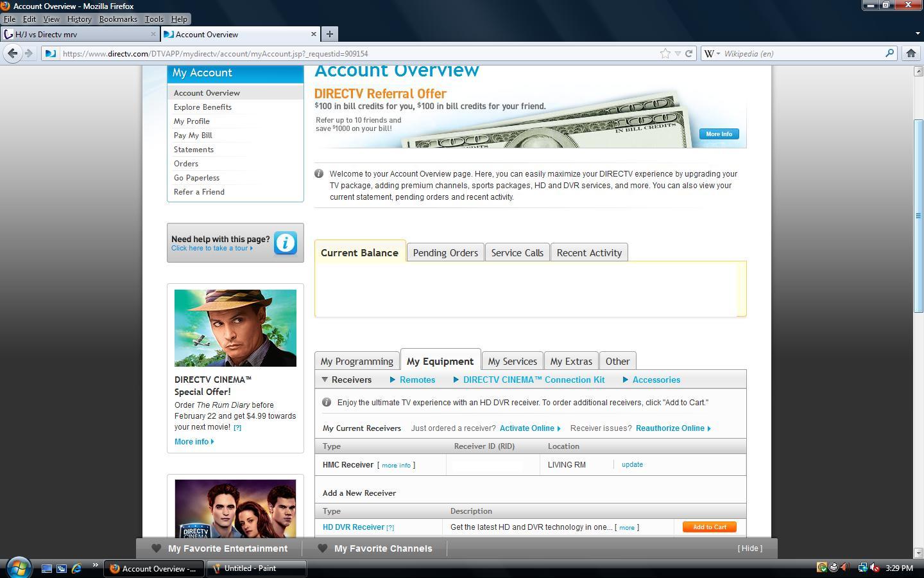
Task: Collapse the Receivers section
Action: [x=346, y=380]
